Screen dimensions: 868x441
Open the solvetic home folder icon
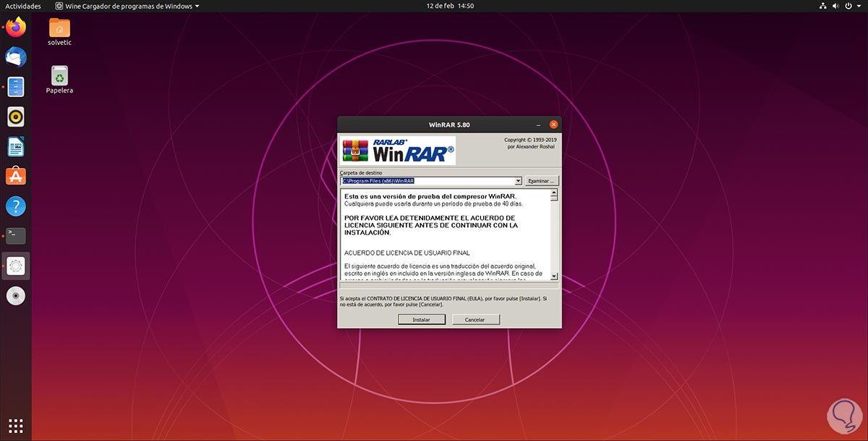coord(59,32)
